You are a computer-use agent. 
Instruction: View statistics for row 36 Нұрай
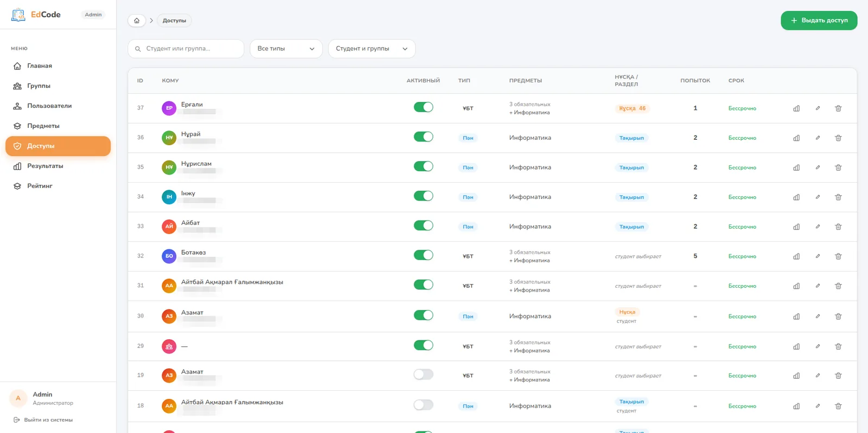(796, 138)
